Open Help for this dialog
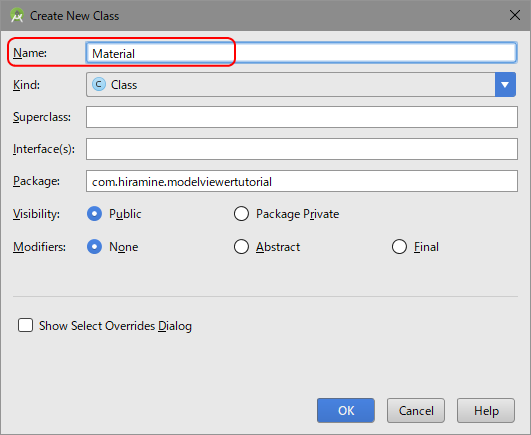The image size is (531, 435). tap(486, 411)
